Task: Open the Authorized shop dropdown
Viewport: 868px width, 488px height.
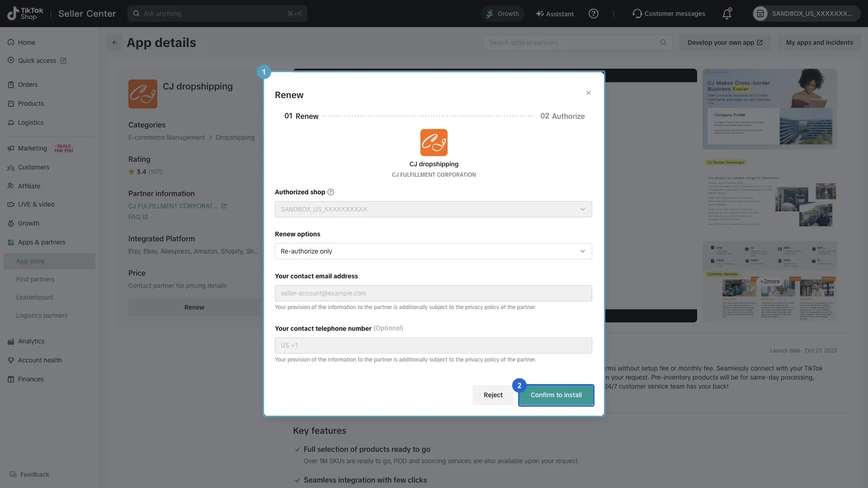Action: [x=434, y=209]
